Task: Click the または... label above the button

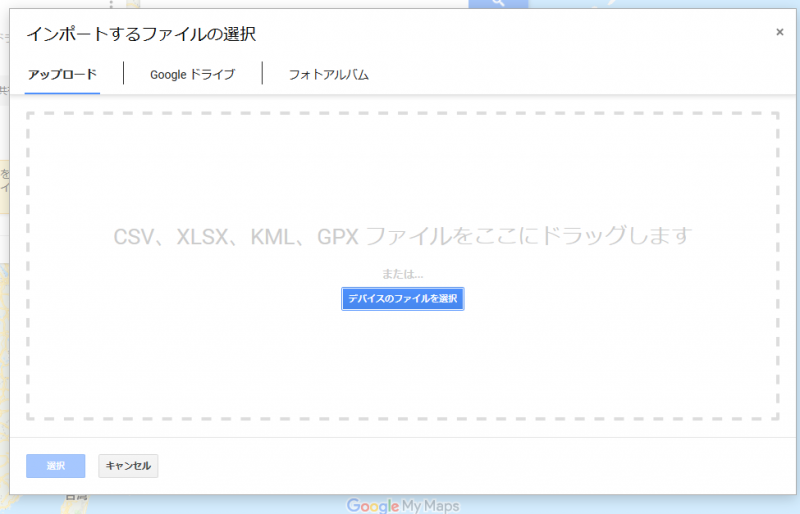Action: point(402,274)
